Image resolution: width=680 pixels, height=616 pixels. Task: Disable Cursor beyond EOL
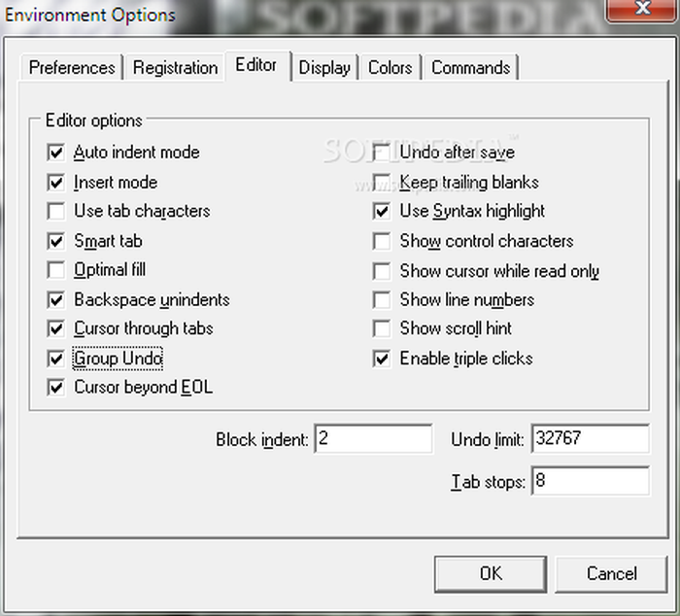pos(56,388)
